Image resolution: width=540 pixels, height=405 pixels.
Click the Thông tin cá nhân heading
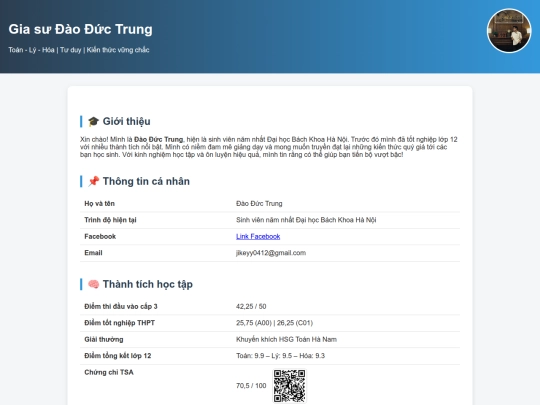(x=146, y=181)
